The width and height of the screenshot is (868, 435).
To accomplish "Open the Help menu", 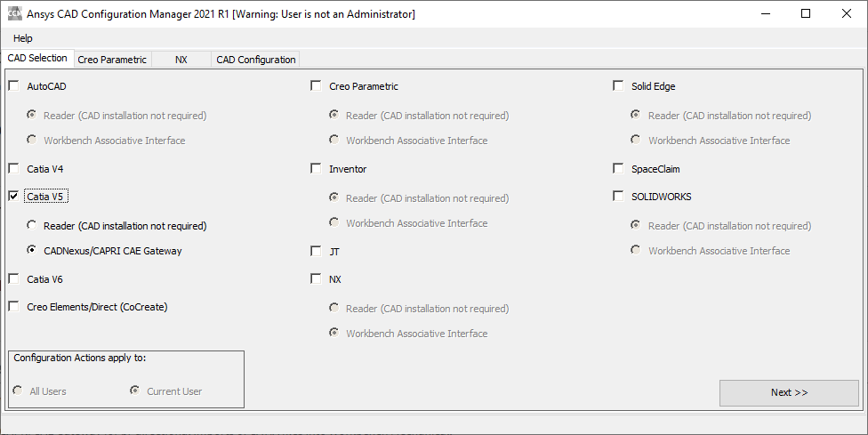I will (x=23, y=38).
